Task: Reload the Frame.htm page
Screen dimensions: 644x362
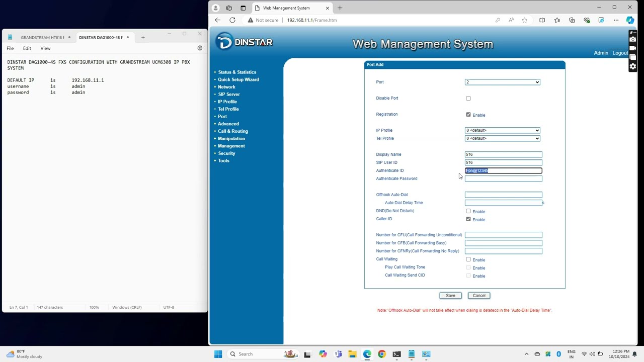Action: (x=232, y=20)
